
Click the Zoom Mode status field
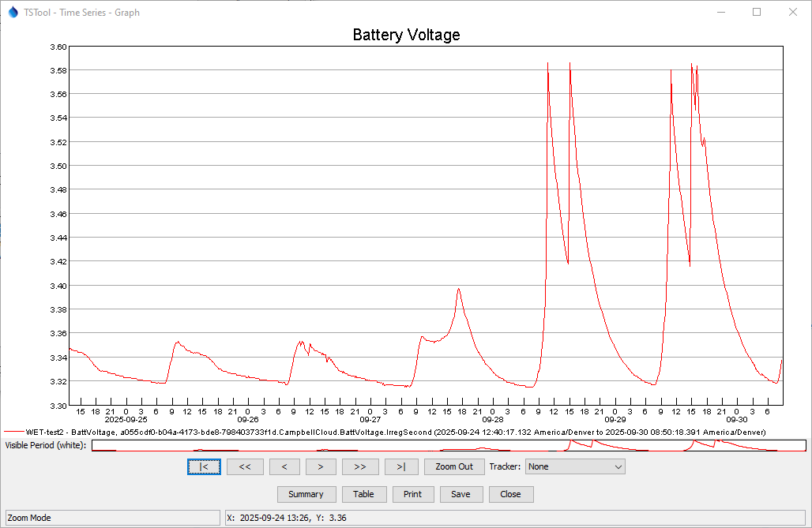(111, 518)
